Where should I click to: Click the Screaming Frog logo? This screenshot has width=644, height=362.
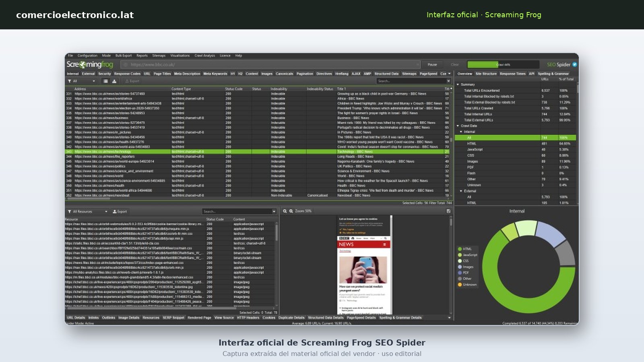[x=90, y=64]
